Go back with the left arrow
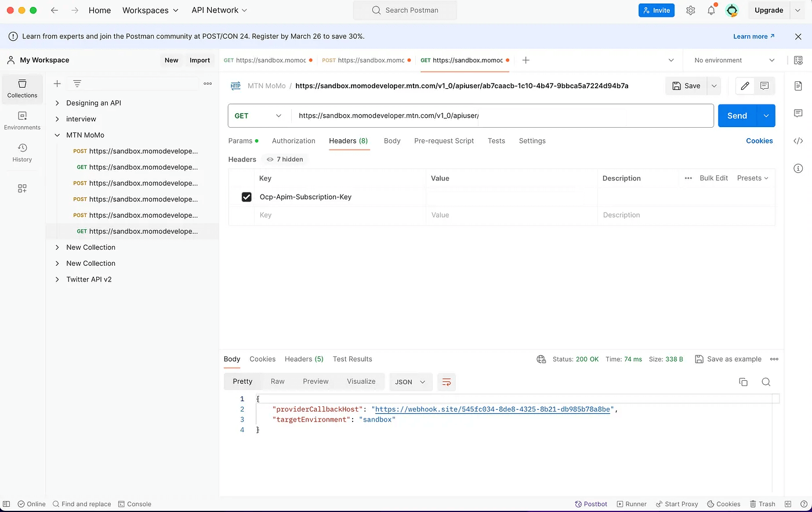 pyautogui.click(x=55, y=10)
